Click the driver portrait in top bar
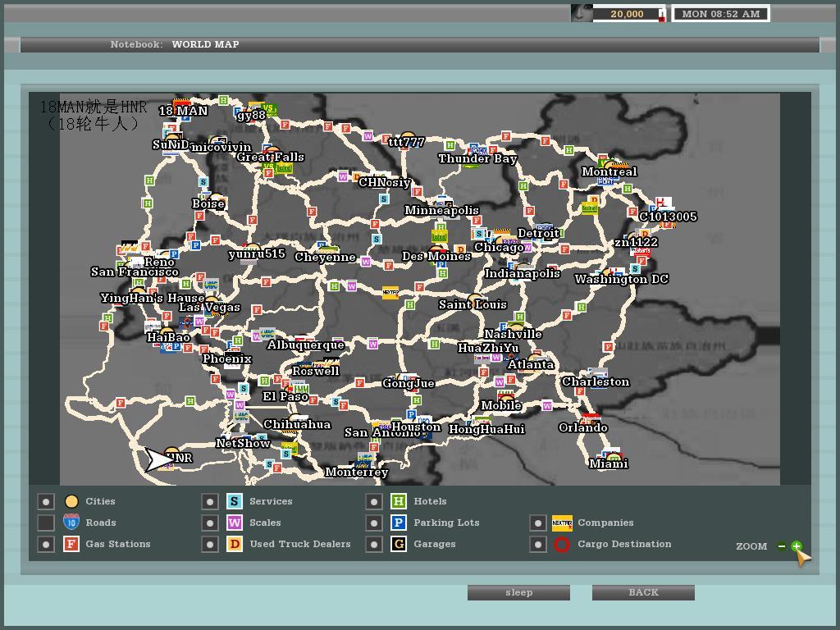The width and height of the screenshot is (840, 630). coord(582,14)
